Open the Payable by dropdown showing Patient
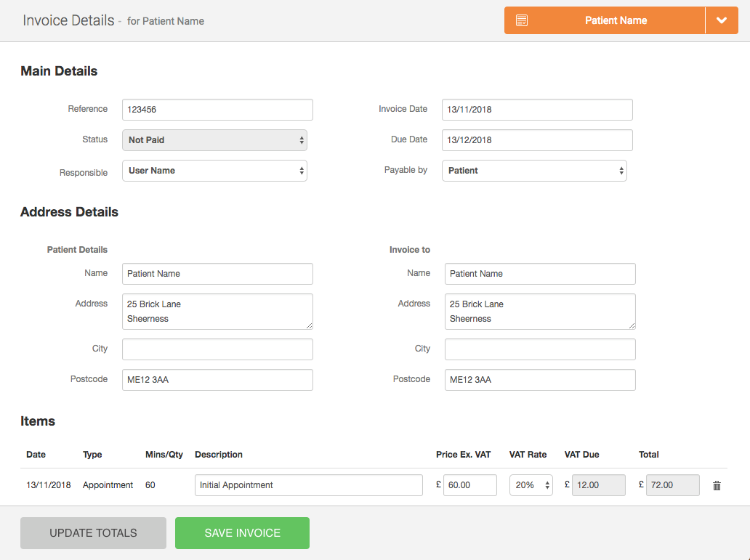Screen dimensions: 750x560 [x=534, y=171]
